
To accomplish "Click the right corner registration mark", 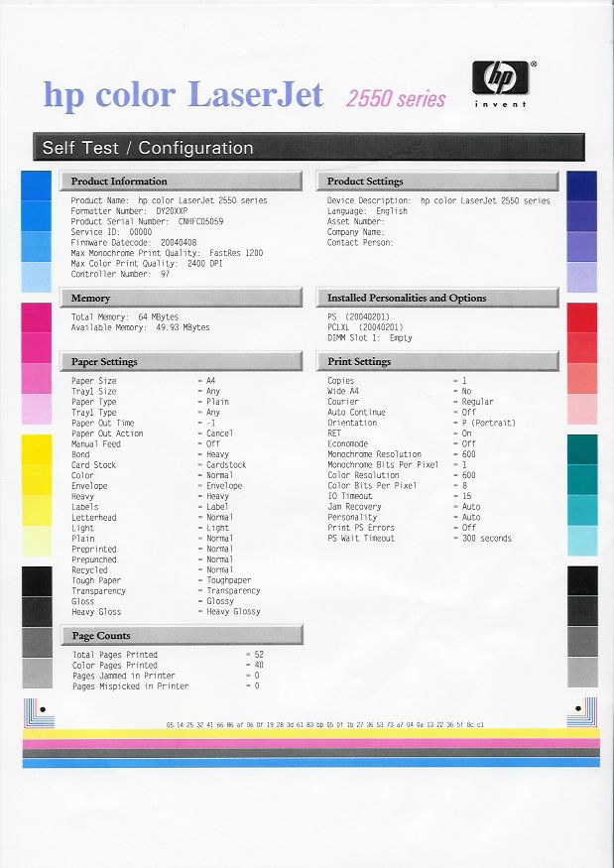I will pyautogui.click(x=582, y=712).
